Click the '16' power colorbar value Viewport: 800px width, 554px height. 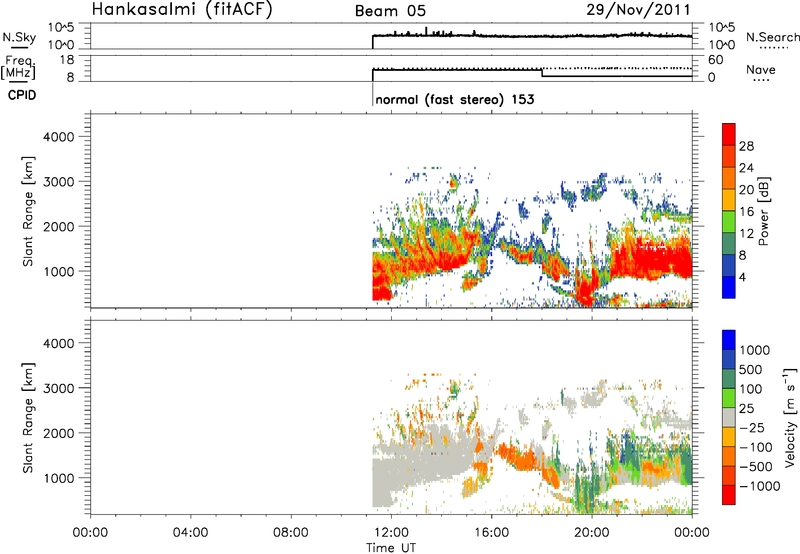pos(746,212)
